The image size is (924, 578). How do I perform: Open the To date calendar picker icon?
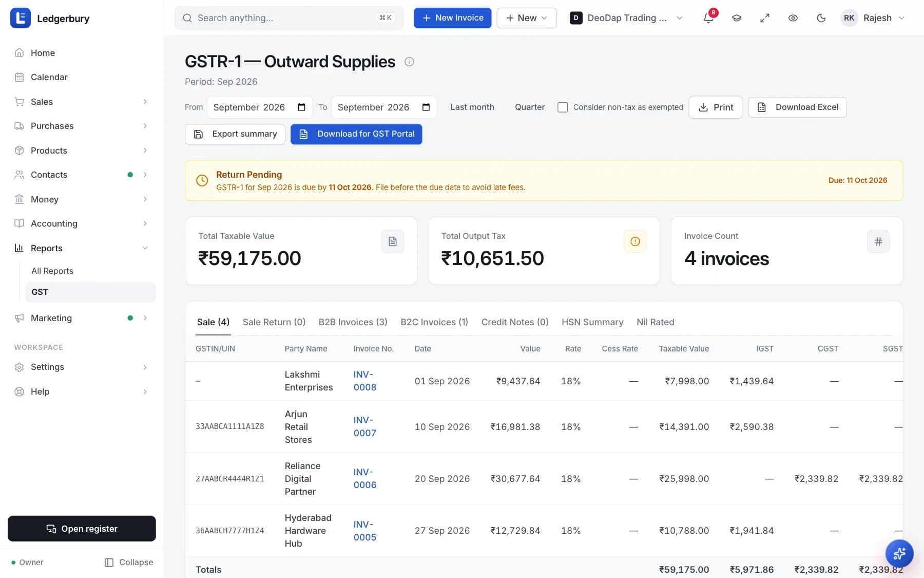click(426, 107)
